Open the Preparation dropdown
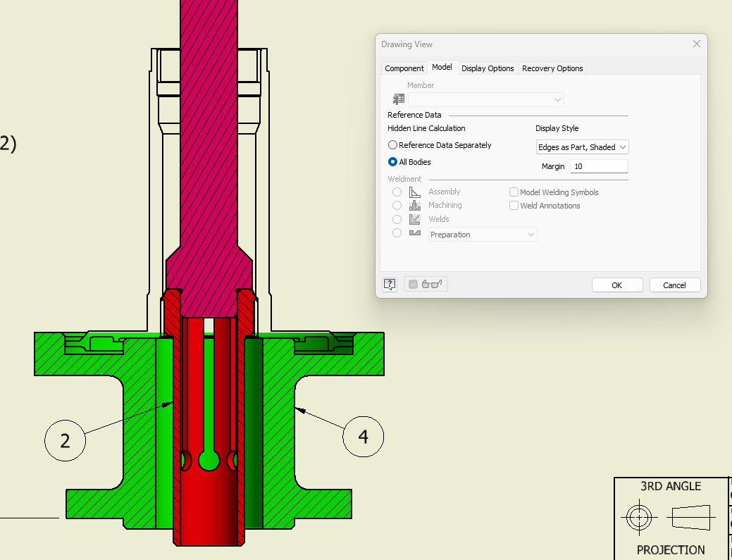 [x=483, y=235]
